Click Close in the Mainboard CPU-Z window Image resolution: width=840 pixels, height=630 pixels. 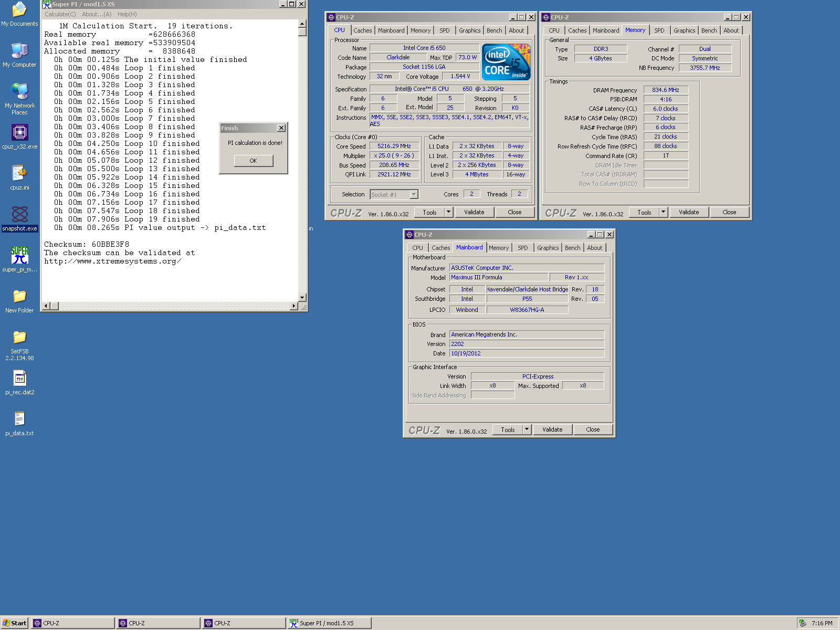(593, 429)
